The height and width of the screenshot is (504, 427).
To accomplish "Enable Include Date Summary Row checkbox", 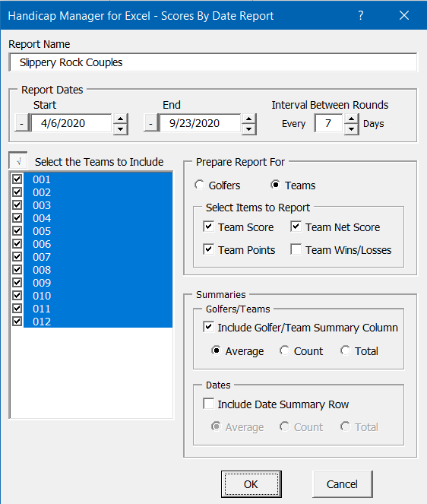I will point(208,404).
